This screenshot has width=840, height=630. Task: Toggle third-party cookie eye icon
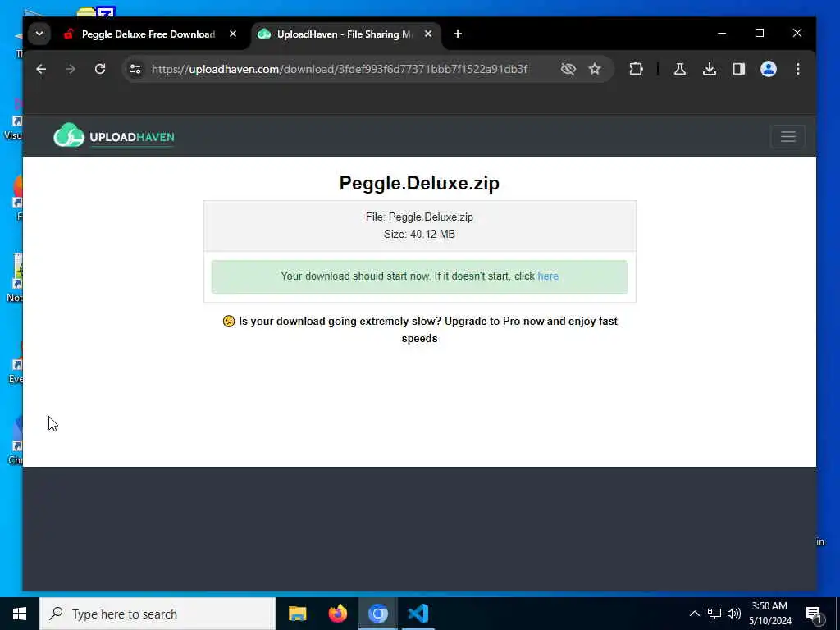coord(568,69)
